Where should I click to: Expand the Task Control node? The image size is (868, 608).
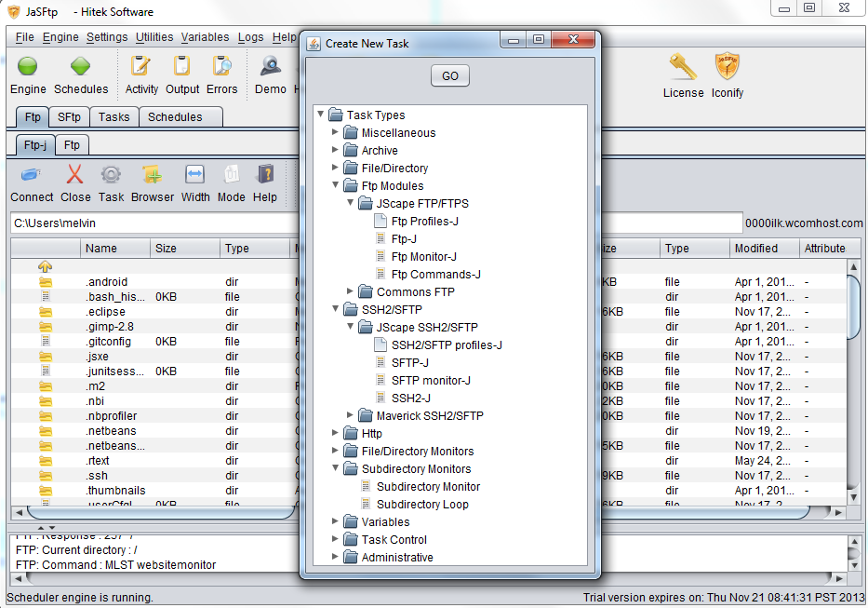point(335,539)
